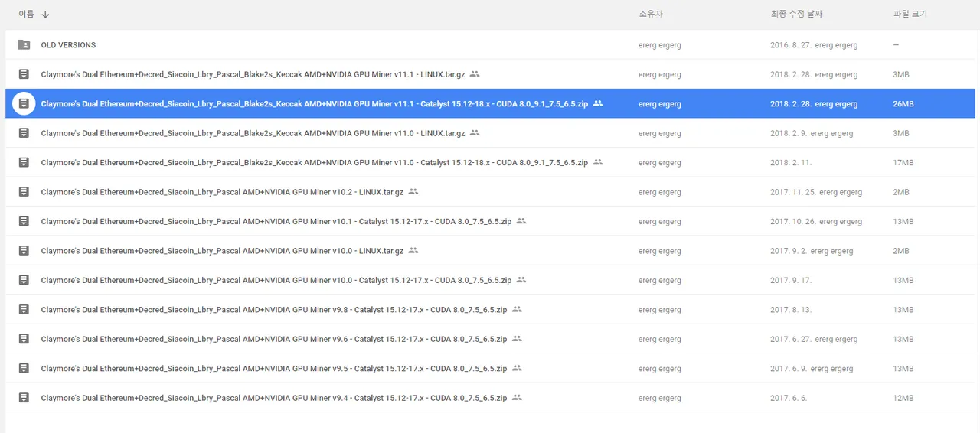Click shared icon on highlighted v11.1 zip row
The height and width of the screenshot is (433, 980).
[598, 103]
